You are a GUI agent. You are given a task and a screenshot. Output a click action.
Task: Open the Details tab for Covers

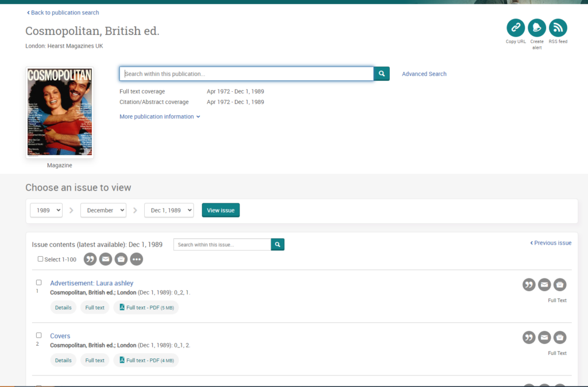(63, 361)
